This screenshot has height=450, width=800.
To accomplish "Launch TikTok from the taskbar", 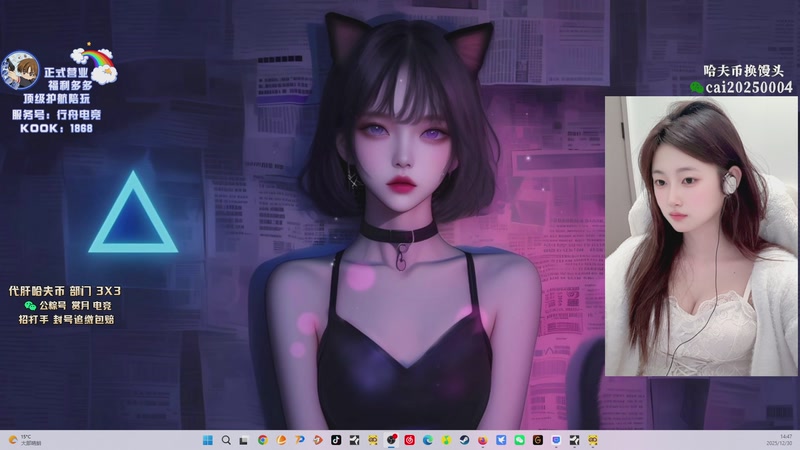I will [336, 440].
